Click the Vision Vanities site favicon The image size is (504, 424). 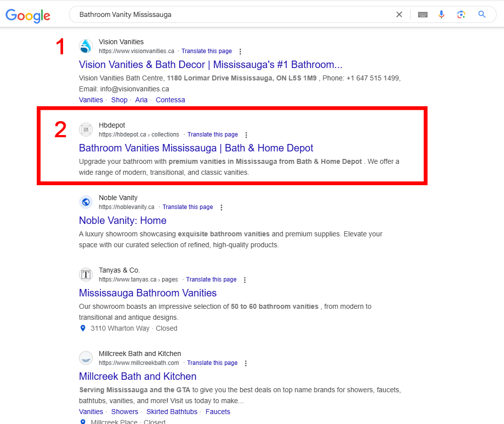(86, 47)
